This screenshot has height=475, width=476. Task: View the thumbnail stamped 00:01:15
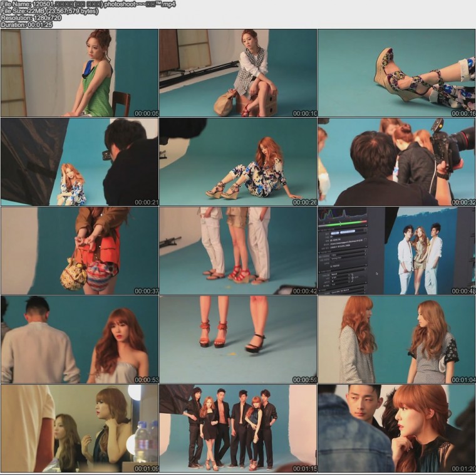pyautogui.click(x=238, y=429)
